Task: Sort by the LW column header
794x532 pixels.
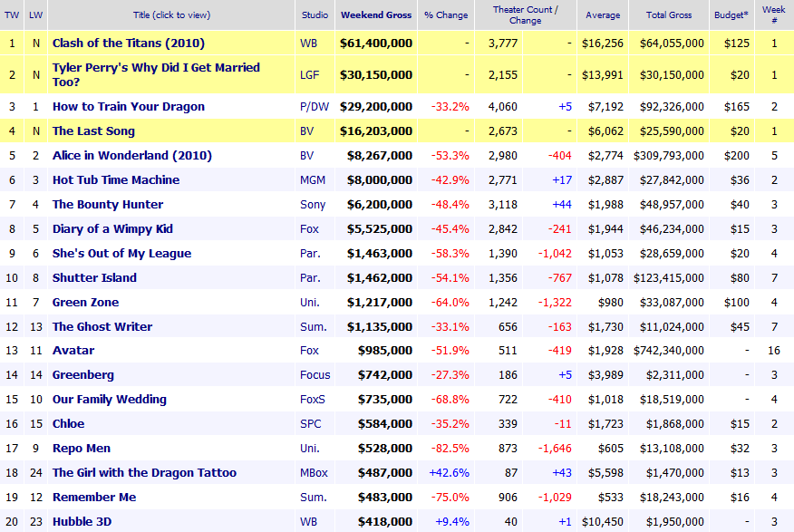Action: coord(36,15)
